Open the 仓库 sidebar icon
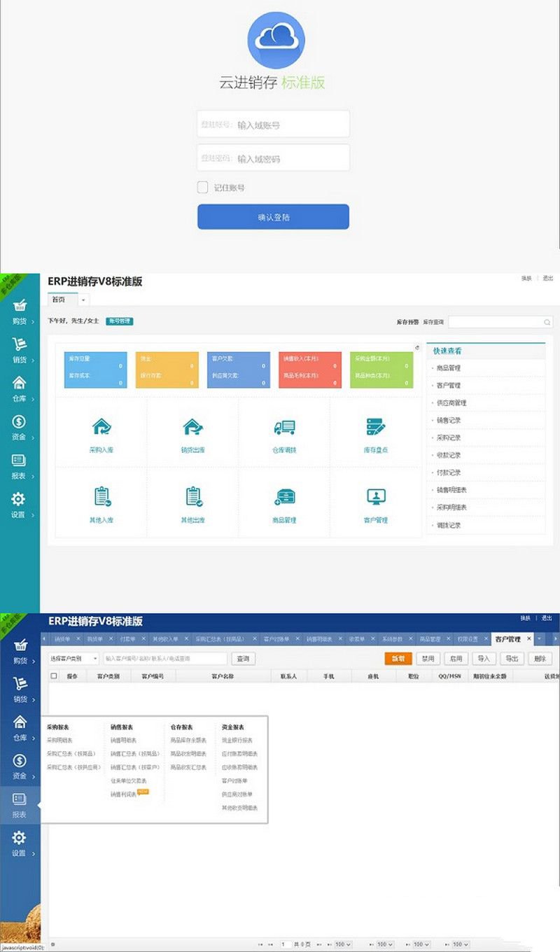Viewport: 560px width, 952px height. point(20,390)
